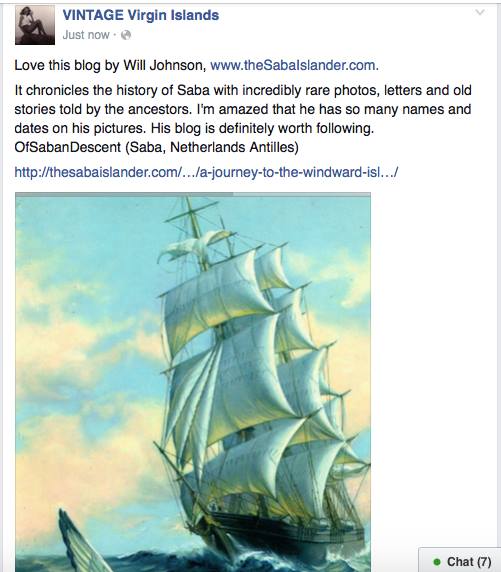
Task: Open the a-journey-to-the-windward-isl article URL
Action: (x=206, y=172)
